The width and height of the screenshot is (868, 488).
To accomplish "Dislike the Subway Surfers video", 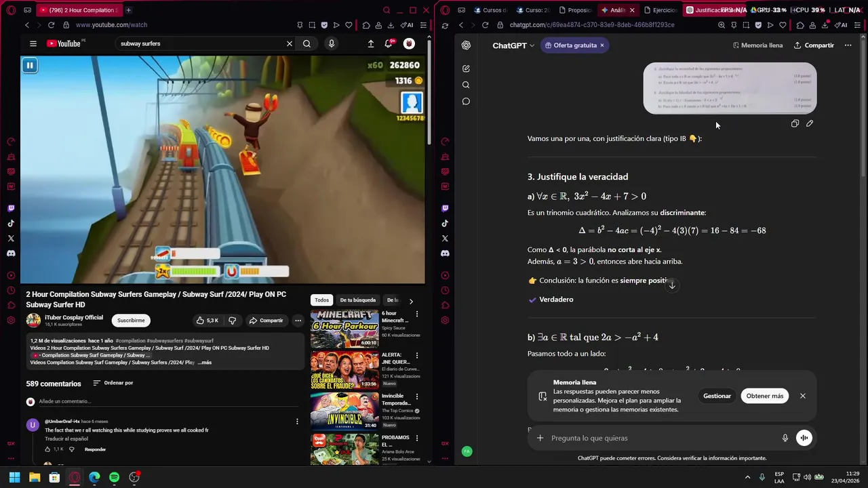I will coord(232,321).
